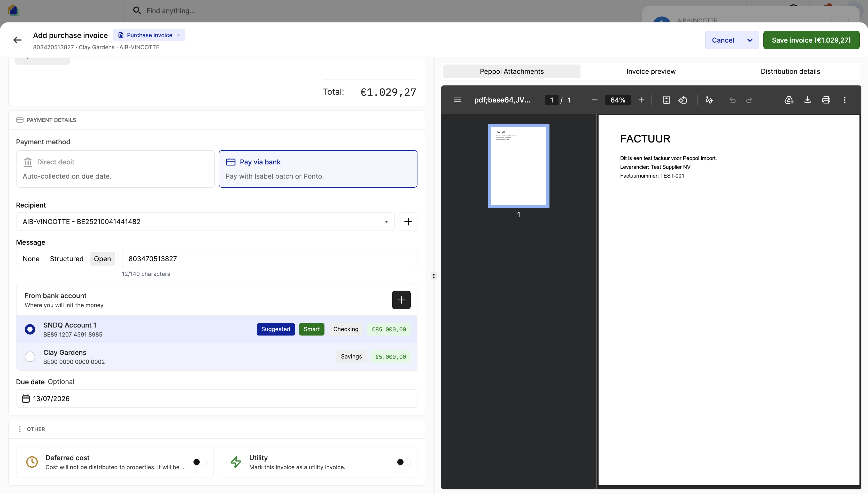Click the Savings account type label
Screen dimensions: 868x494
[351, 357]
